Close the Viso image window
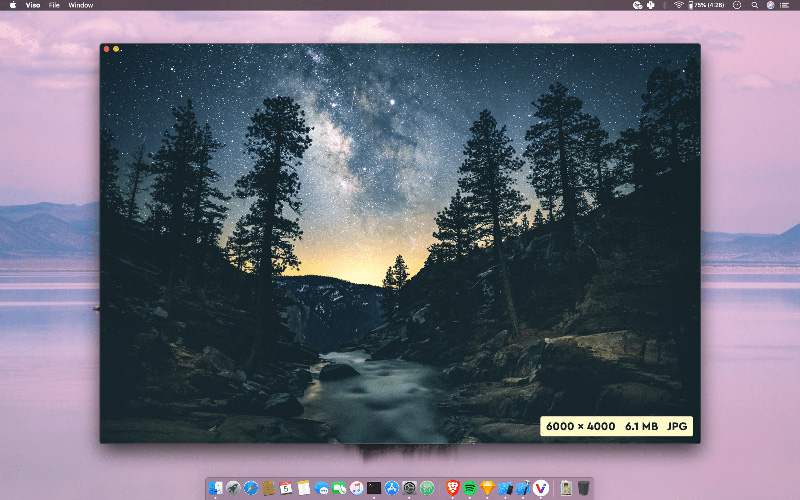This screenshot has height=500, width=800. pyautogui.click(x=107, y=49)
